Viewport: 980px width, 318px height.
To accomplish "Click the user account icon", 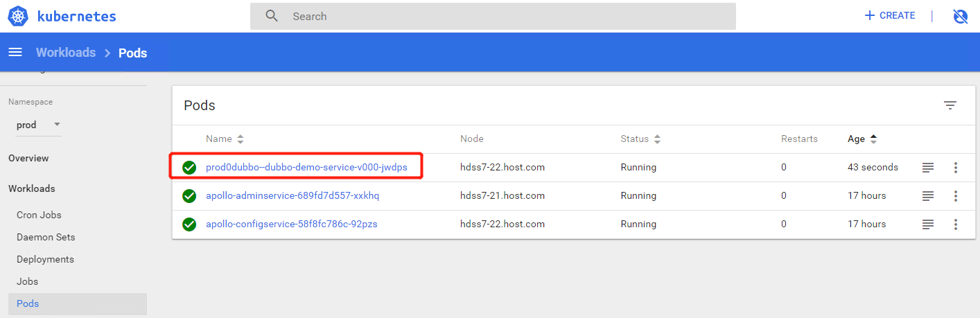I will pyautogui.click(x=960, y=16).
